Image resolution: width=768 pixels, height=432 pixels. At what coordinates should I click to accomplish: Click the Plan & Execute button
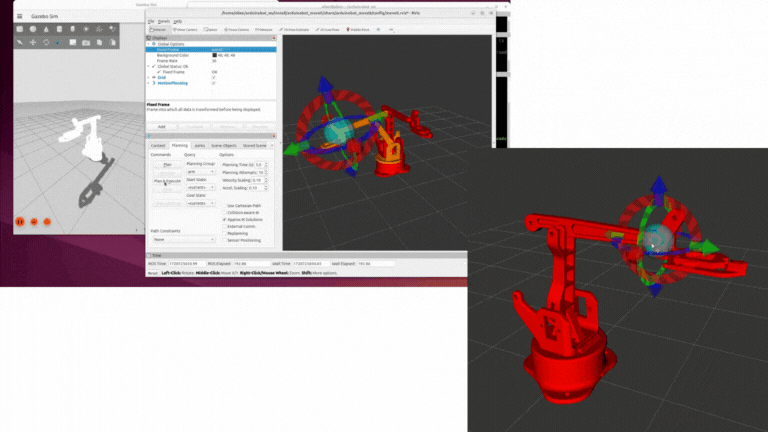pyautogui.click(x=167, y=181)
